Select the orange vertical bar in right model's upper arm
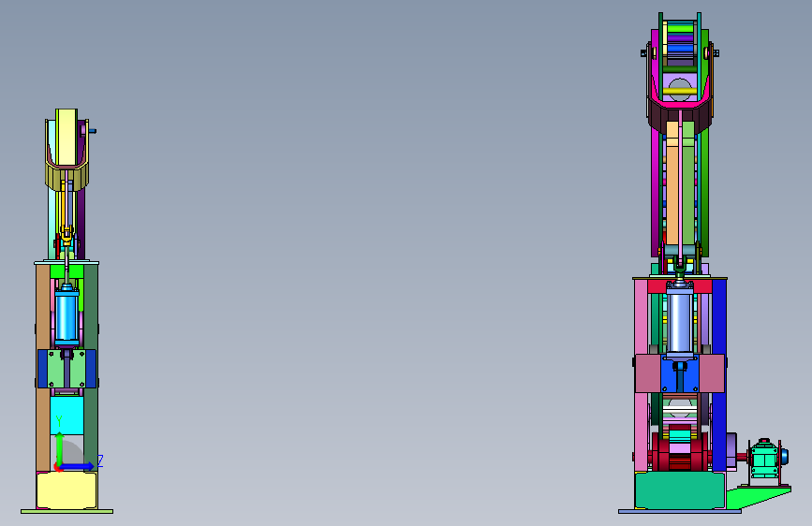Image resolution: width=812 pixels, height=526 pixels. pos(672,183)
